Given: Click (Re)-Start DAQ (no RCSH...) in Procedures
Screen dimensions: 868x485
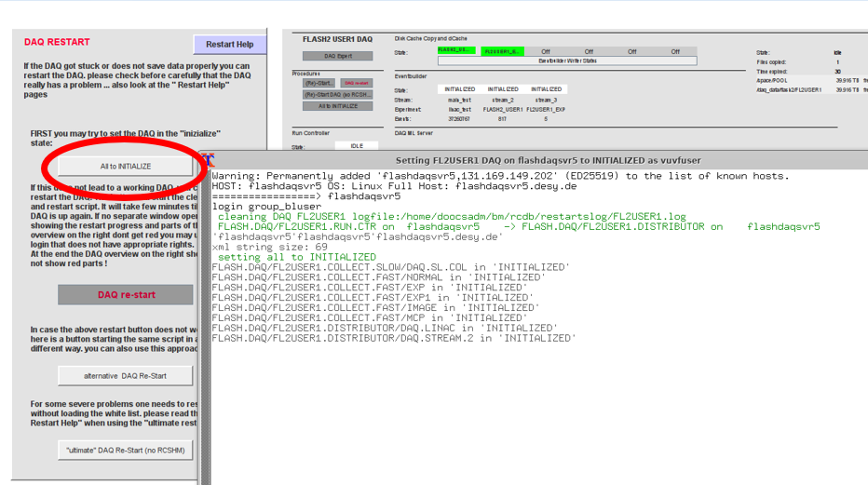Looking at the screenshot, I should [x=337, y=94].
